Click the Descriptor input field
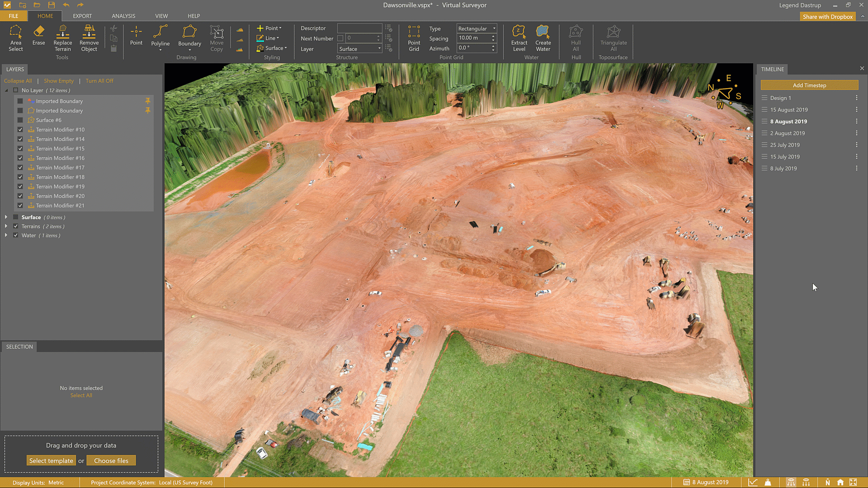868x488 pixels. point(359,28)
